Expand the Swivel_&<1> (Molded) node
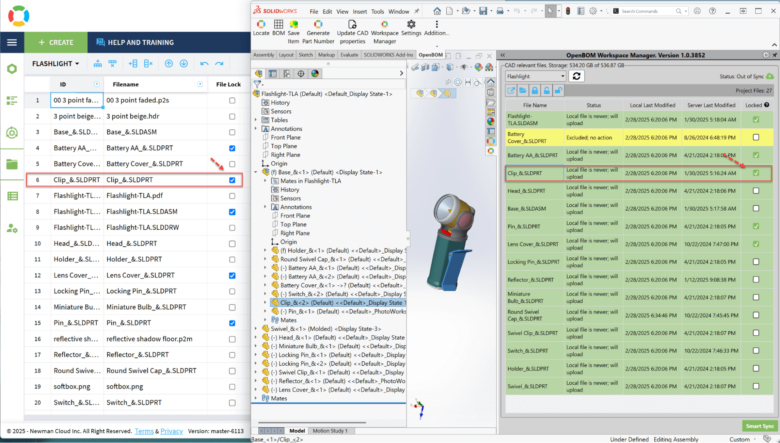The height and width of the screenshot is (443, 780). [x=256, y=329]
